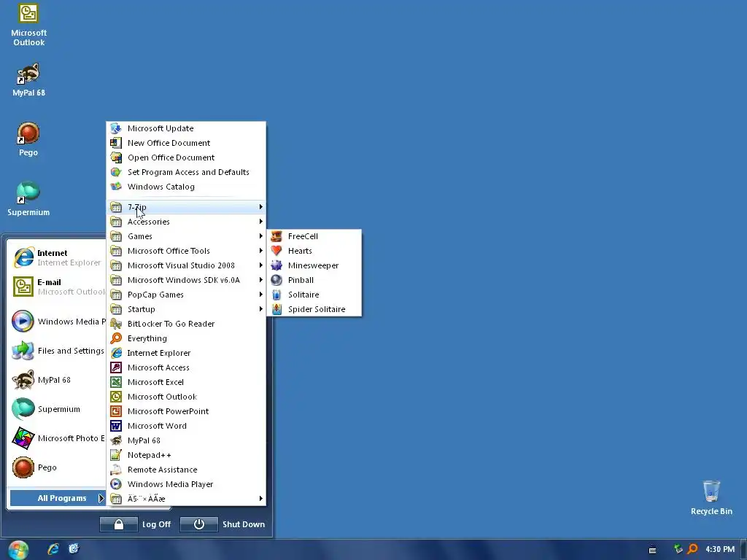Open Windows Media Player in Start menu left column
The image size is (747, 560).
coord(57,322)
